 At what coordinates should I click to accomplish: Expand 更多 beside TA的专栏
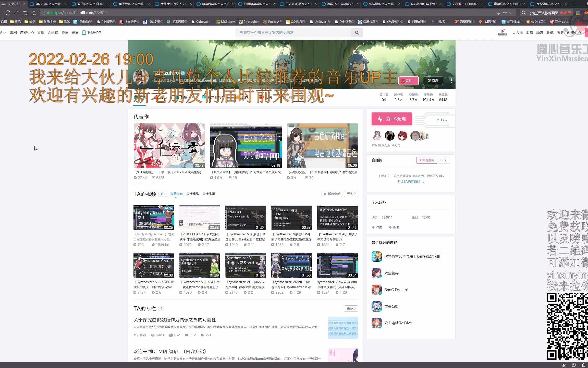(x=351, y=308)
